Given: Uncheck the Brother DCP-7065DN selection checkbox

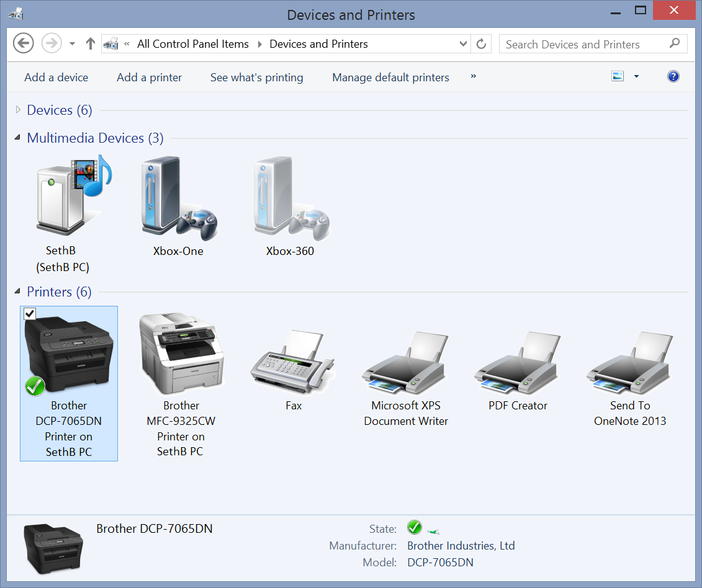Looking at the screenshot, I should click(x=30, y=314).
